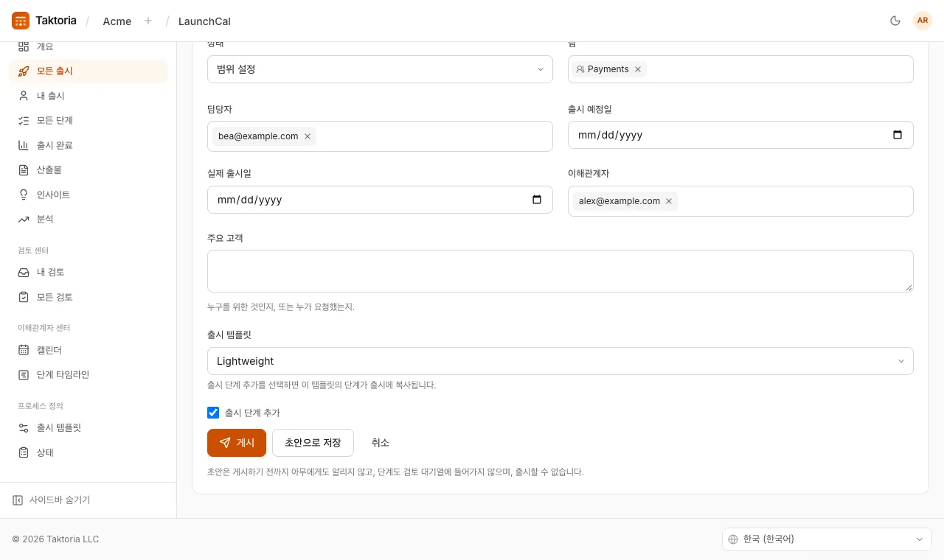Uncheck the 출시 단계 추가 checkbox

[x=213, y=413]
